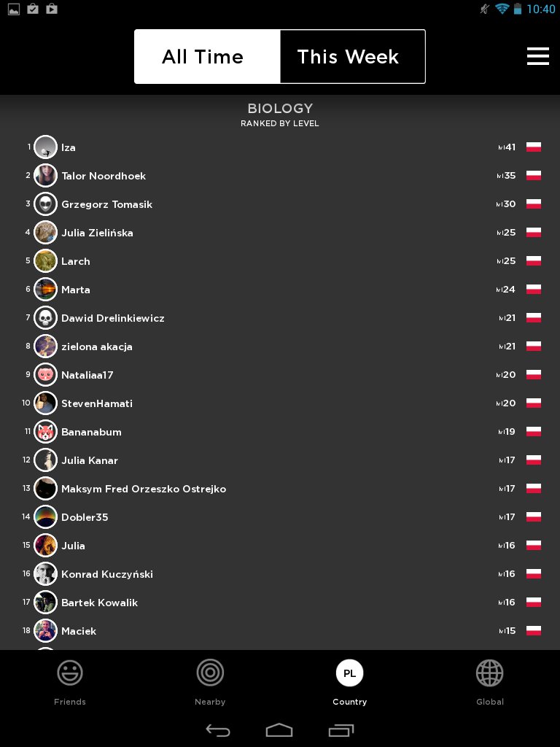Tap the PL Country tab icon

click(x=349, y=673)
